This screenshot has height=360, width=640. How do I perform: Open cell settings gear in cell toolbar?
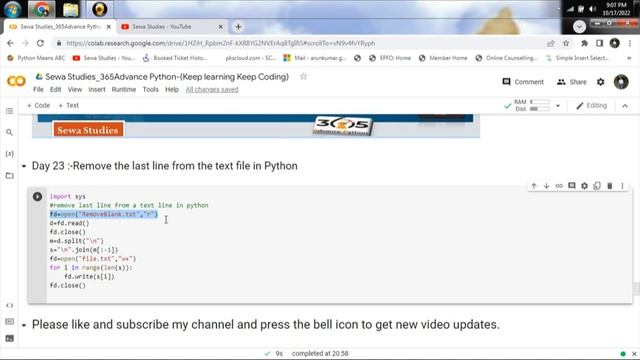[584, 186]
